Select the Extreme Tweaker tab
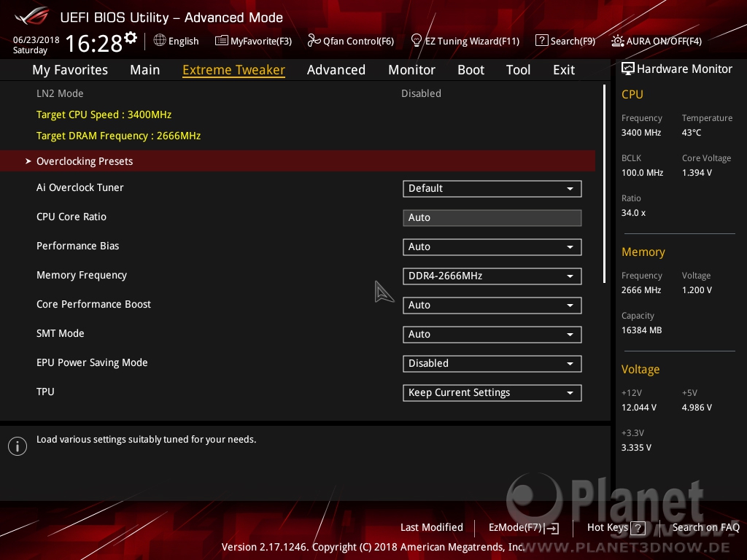Viewport: 747px width, 560px height. [234, 70]
